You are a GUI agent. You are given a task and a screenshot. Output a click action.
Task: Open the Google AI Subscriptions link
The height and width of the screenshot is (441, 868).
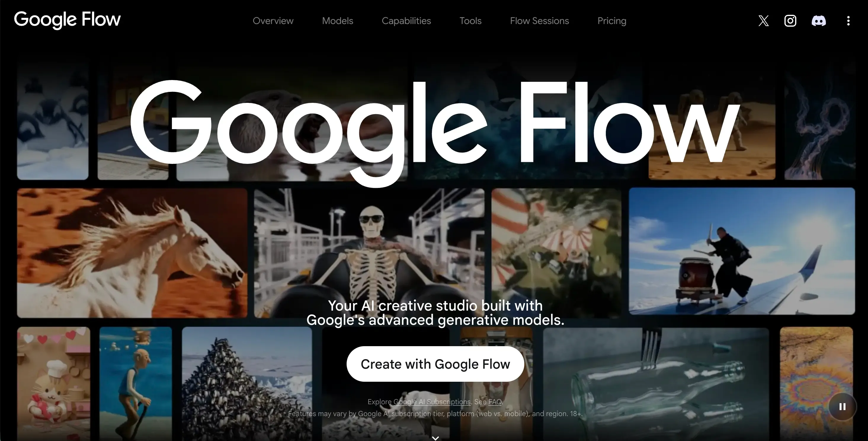[x=432, y=402]
